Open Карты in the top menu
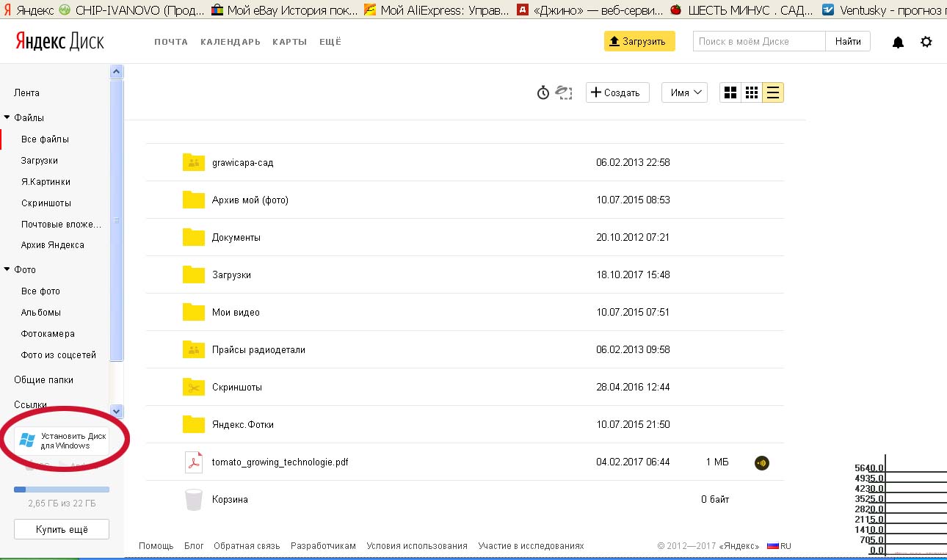 point(289,42)
